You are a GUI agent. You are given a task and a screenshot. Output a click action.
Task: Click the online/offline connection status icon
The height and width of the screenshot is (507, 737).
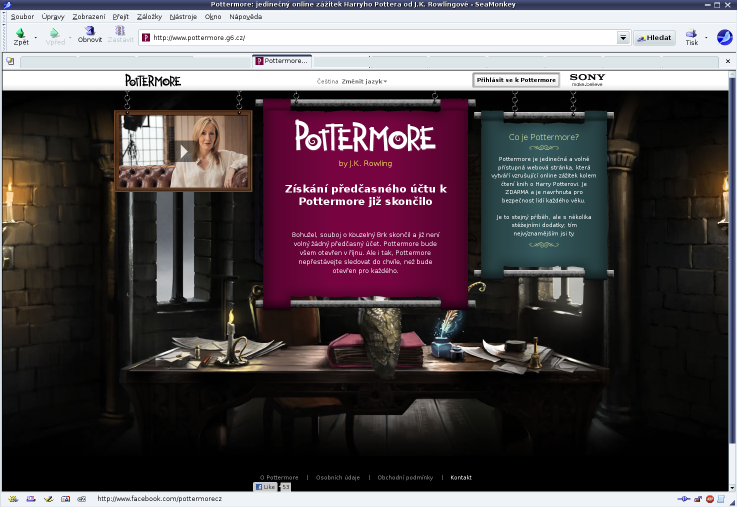(x=684, y=499)
